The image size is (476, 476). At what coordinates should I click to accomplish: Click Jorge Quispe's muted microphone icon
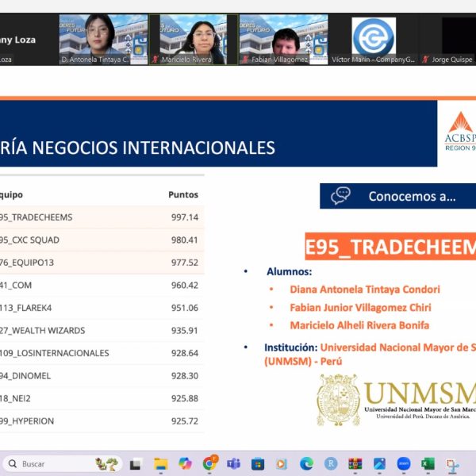point(425,59)
